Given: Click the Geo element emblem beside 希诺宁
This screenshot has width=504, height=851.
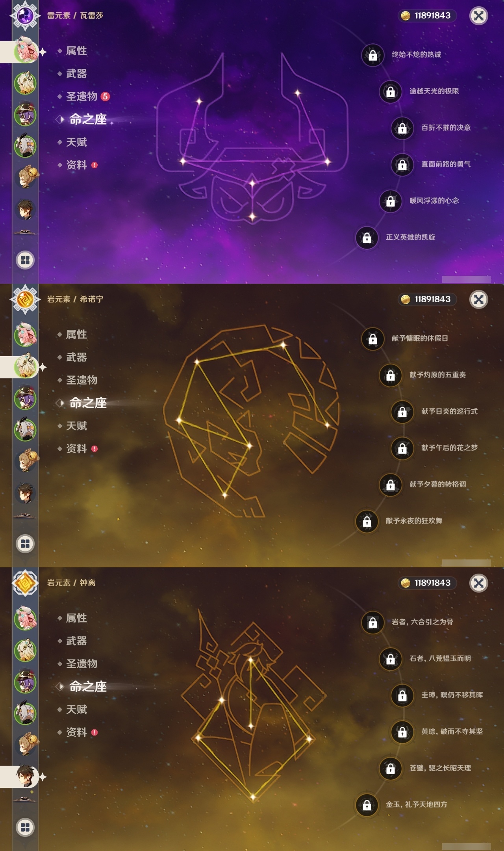Looking at the screenshot, I should [25, 299].
